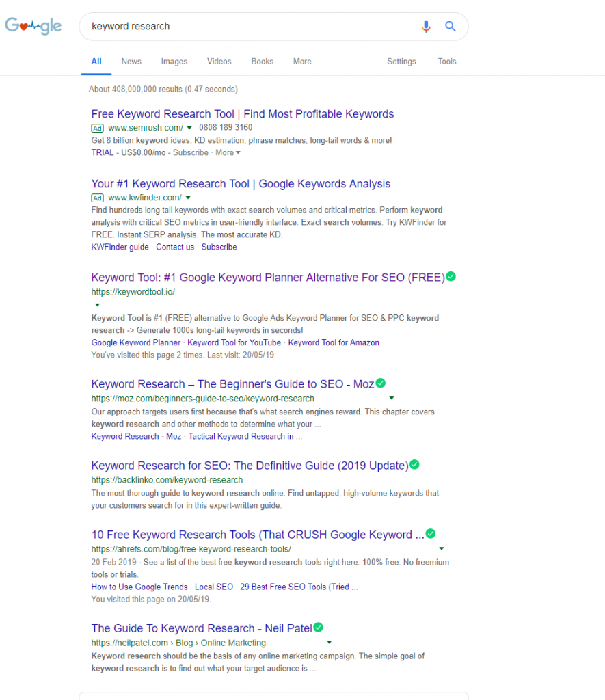Open Google Keyword Planner sitelink

point(136,343)
